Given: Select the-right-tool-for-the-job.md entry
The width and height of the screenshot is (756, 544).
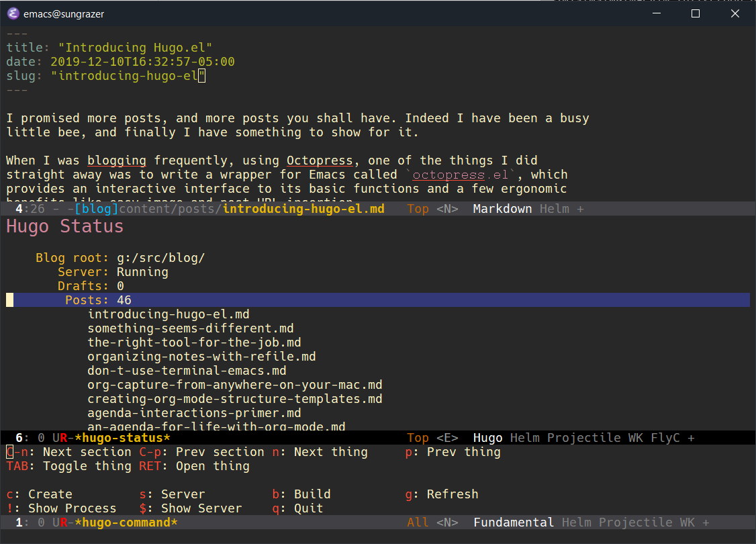Looking at the screenshot, I should (194, 343).
